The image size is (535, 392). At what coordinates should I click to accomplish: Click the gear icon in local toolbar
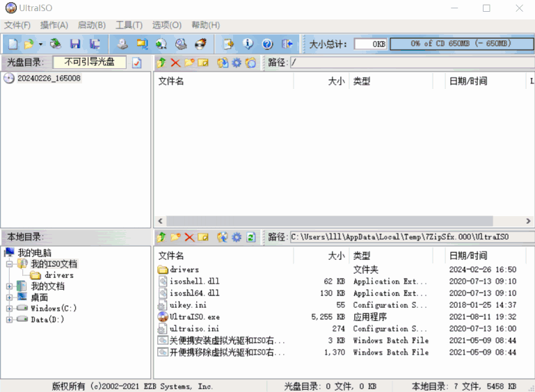click(237, 237)
